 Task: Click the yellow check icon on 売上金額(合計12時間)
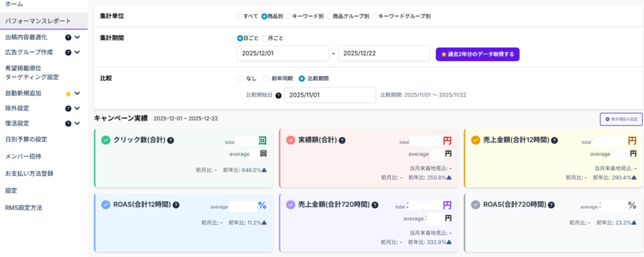click(x=475, y=140)
